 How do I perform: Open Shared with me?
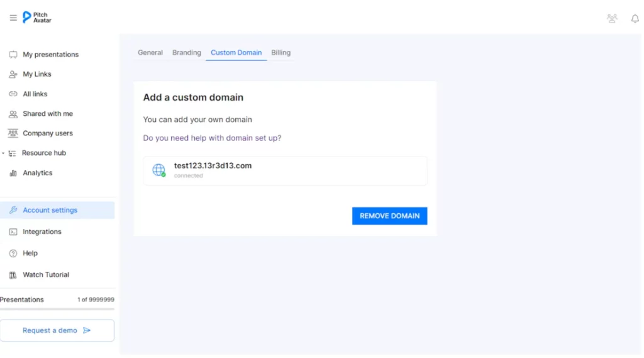48,114
